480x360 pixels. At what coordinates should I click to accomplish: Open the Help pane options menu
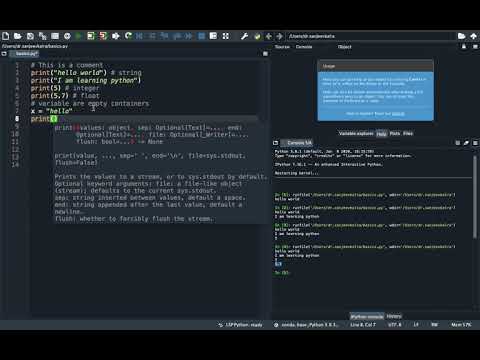[475, 47]
